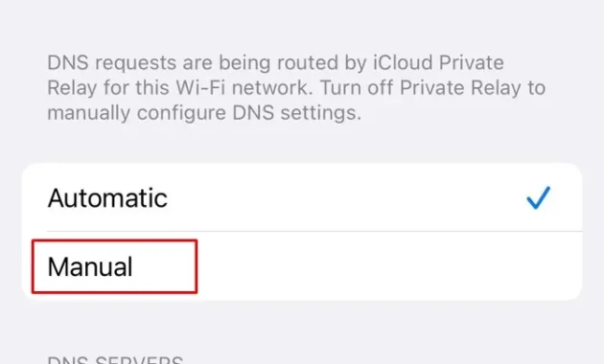Viewport: 604px width, 364px height.
Task: Click gray gap between options card and DNS SERVERS
Action: [302, 327]
